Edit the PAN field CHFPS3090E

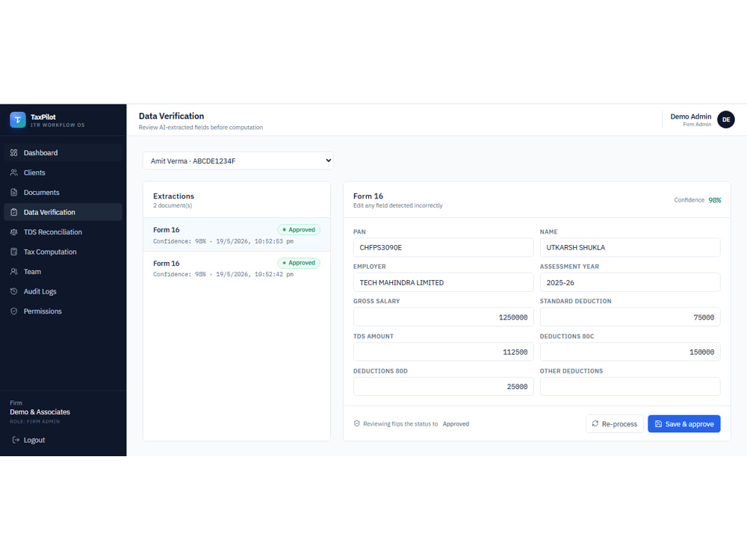click(443, 248)
